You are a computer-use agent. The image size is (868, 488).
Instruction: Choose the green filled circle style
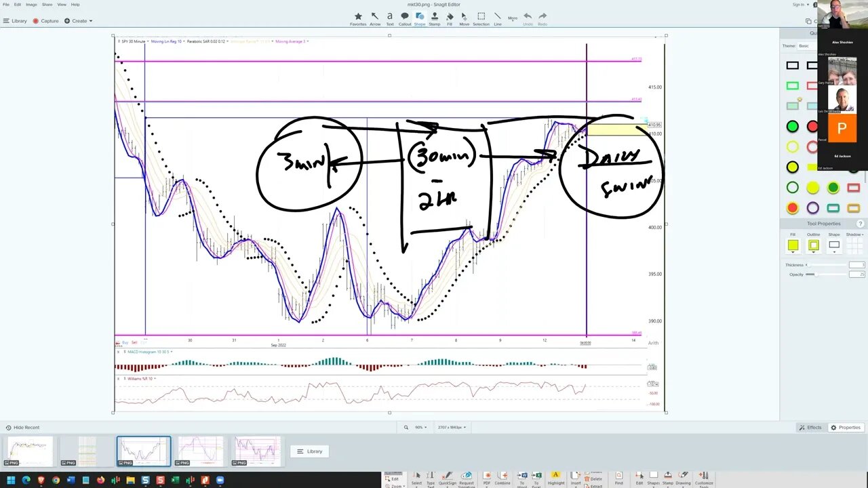pyautogui.click(x=792, y=127)
